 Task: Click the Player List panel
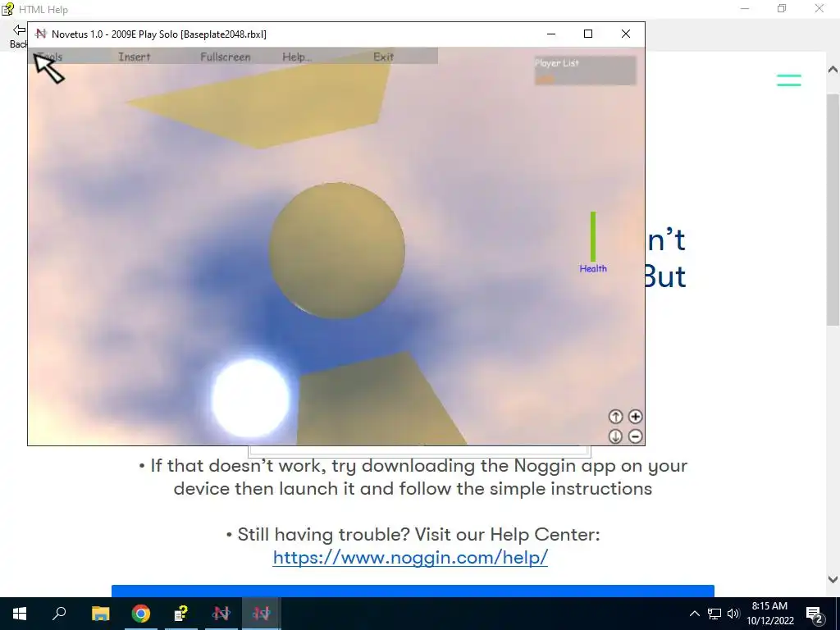[x=585, y=71]
